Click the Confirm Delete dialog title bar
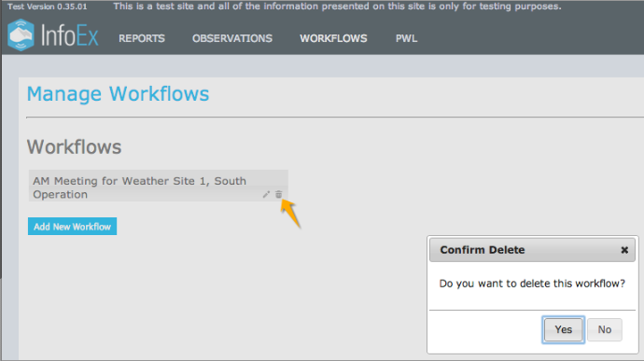Viewport: 644px width, 361px height. 532,250
